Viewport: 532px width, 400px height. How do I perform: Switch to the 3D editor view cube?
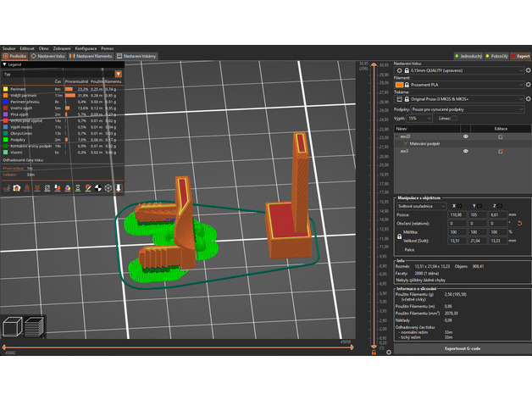coord(13,327)
